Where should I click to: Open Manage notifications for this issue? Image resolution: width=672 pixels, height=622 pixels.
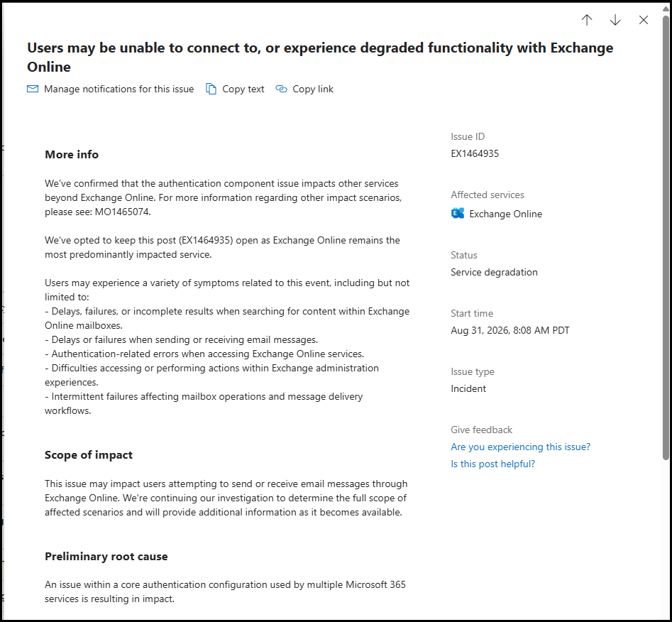[119, 89]
